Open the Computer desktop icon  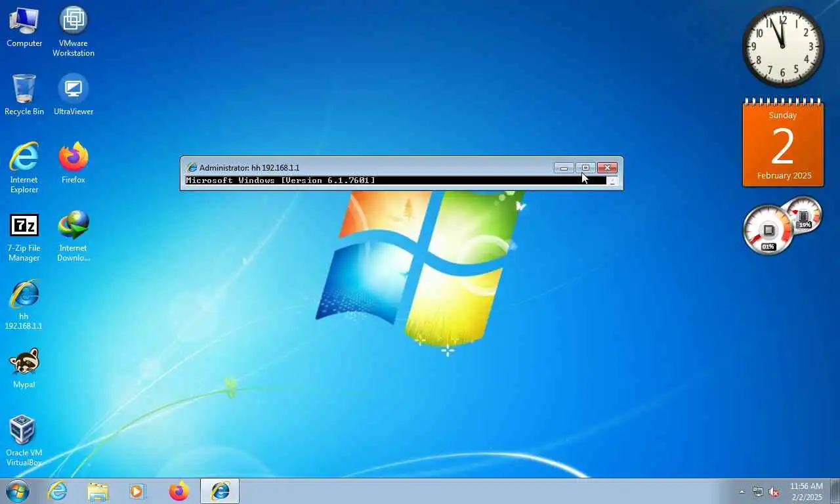(x=24, y=28)
